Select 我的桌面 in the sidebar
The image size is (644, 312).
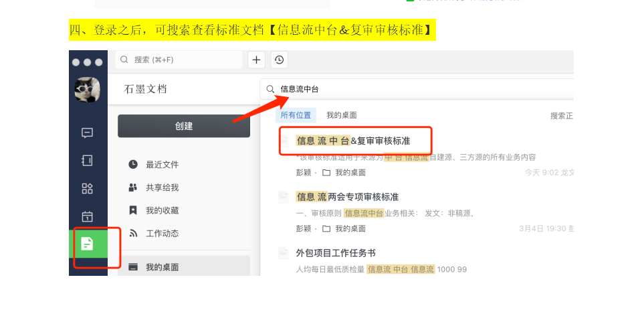click(x=184, y=267)
